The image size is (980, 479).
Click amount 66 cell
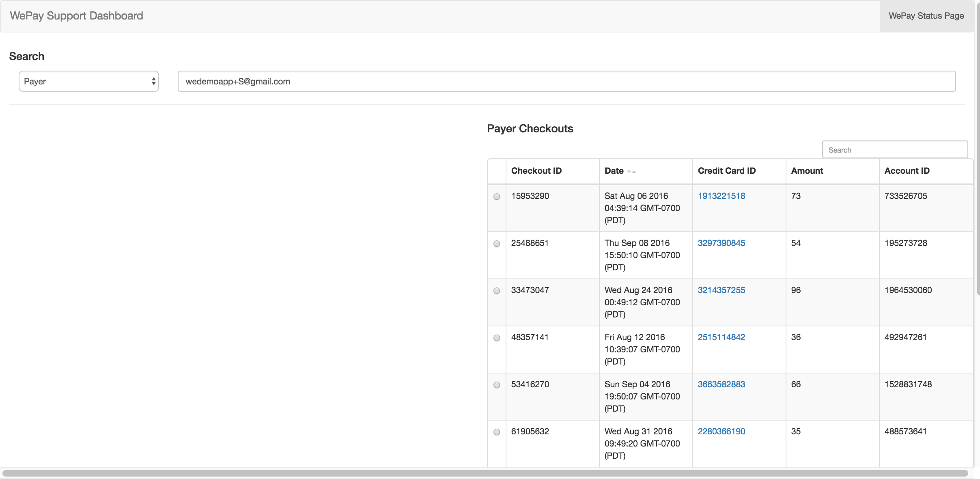pos(832,397)
